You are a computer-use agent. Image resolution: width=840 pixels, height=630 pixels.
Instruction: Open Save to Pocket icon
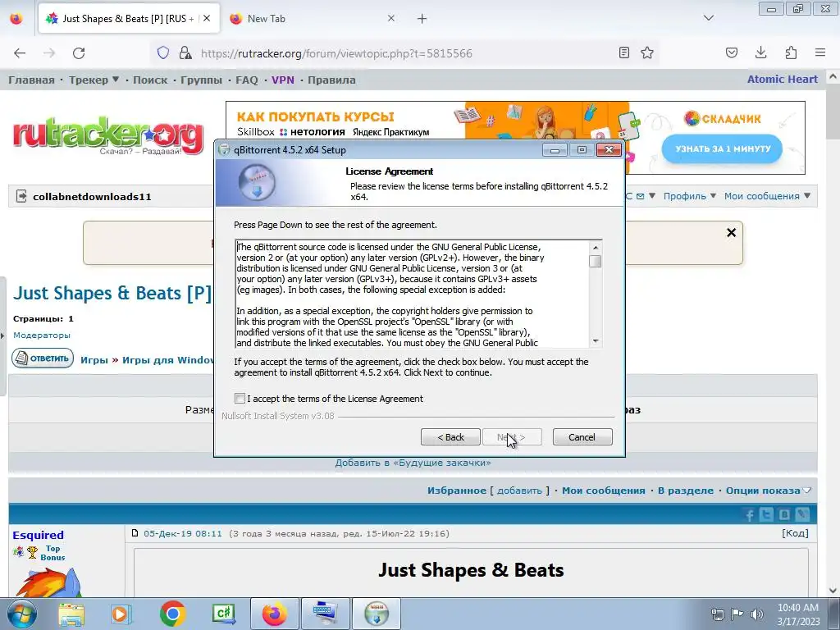[x=731, y=52]
